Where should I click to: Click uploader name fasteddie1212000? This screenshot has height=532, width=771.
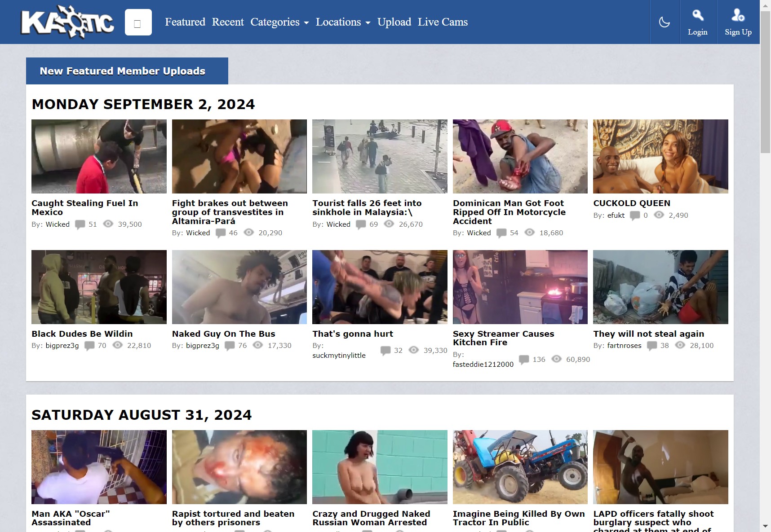click(x=483, y=364)
